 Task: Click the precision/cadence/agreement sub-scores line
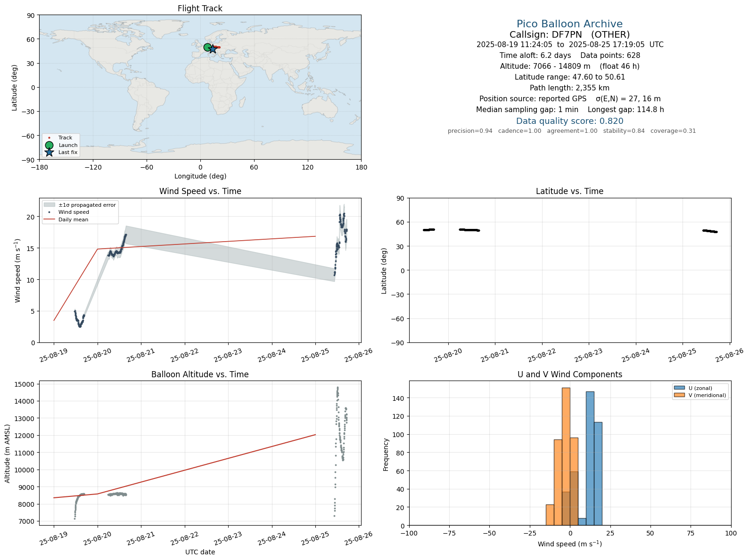coord(572,131)
